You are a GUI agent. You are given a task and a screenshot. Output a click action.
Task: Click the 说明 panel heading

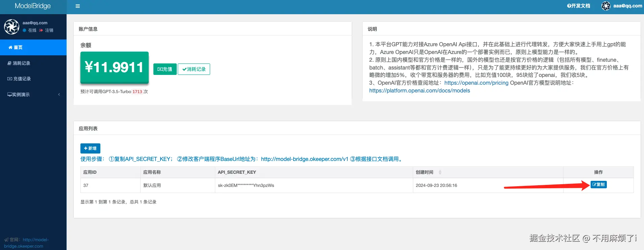click(x=372, y=29)
